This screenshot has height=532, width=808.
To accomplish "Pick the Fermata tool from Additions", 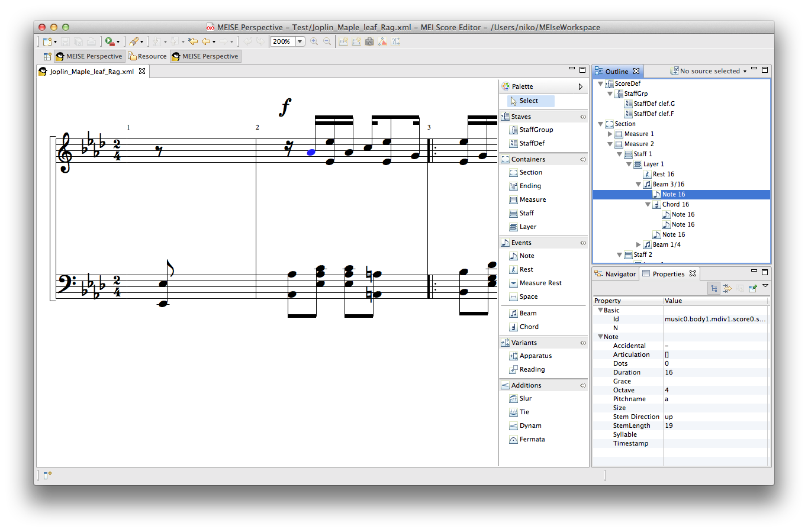I will pos(532,439).
